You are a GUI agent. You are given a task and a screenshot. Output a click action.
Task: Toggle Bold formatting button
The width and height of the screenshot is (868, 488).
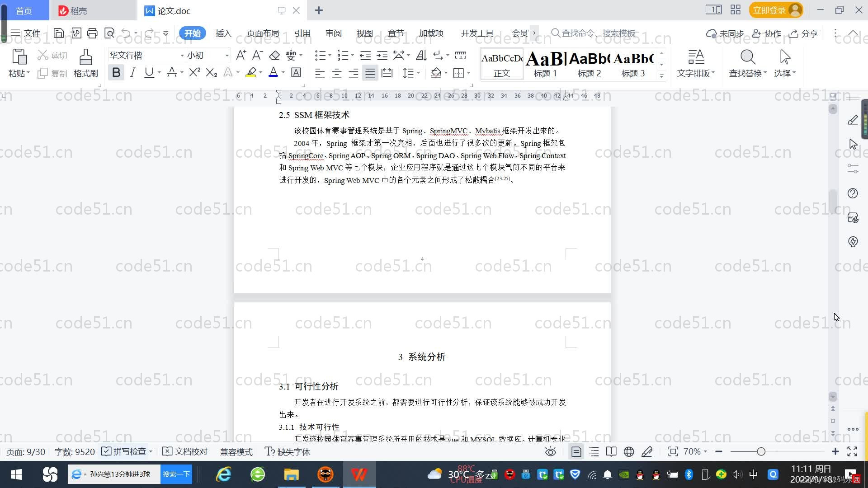pyautogui.click(x=116, y=73)
